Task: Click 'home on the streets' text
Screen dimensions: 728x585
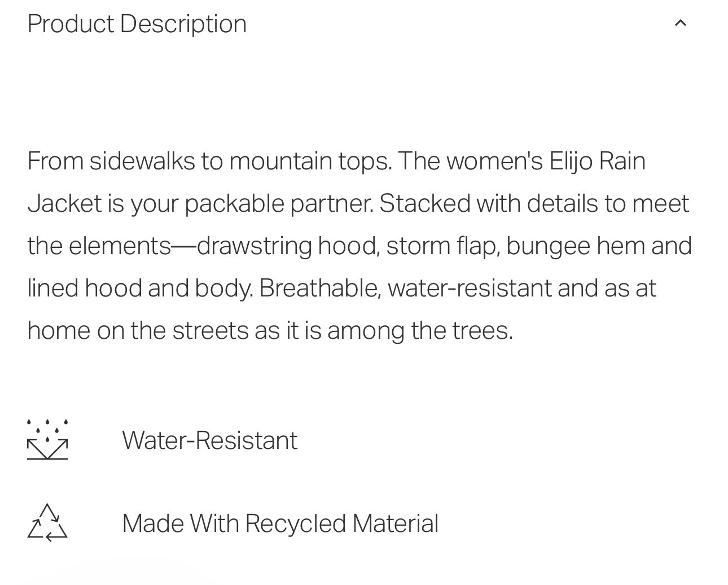Action: click(x=138, y=331)
